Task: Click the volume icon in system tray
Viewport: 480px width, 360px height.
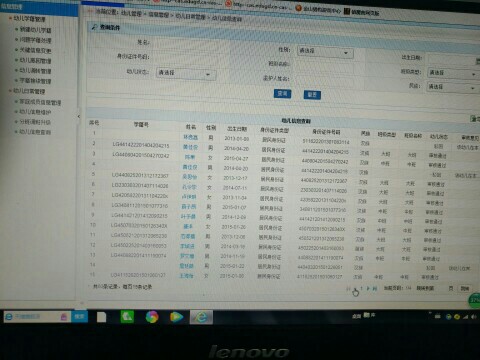Action: [x=474, y=317]
